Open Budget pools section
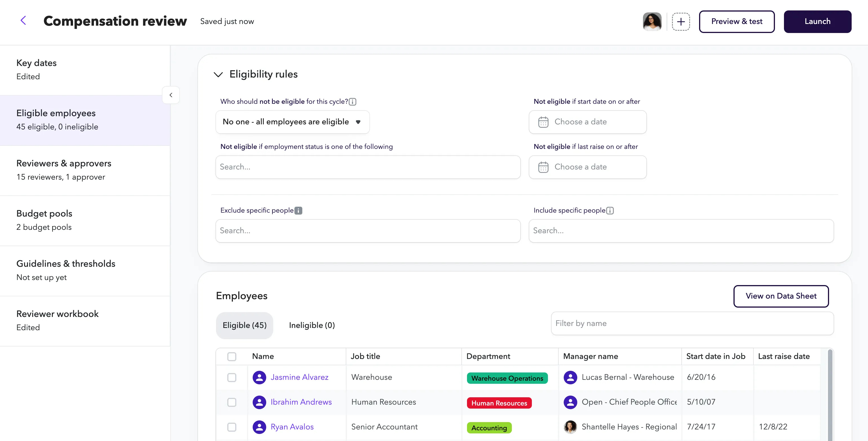This screenshot has height=441, width=868. coord(85,221)
